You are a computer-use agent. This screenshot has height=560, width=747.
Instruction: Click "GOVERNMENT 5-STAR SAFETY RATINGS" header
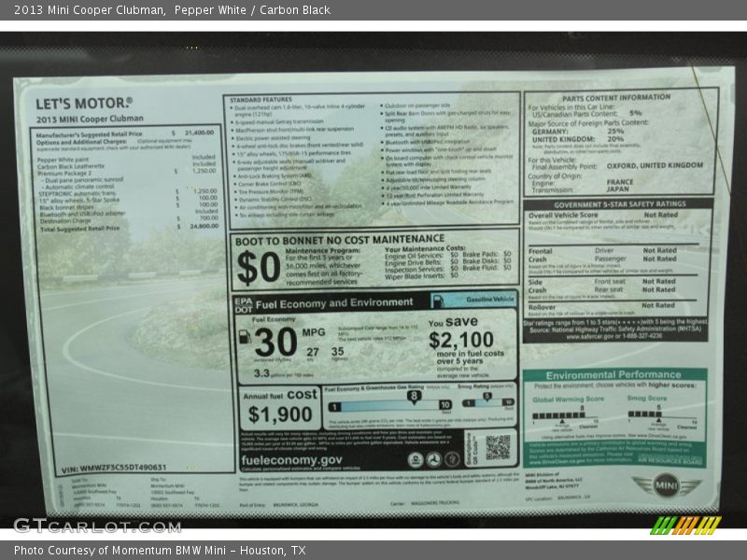[619, 204]
